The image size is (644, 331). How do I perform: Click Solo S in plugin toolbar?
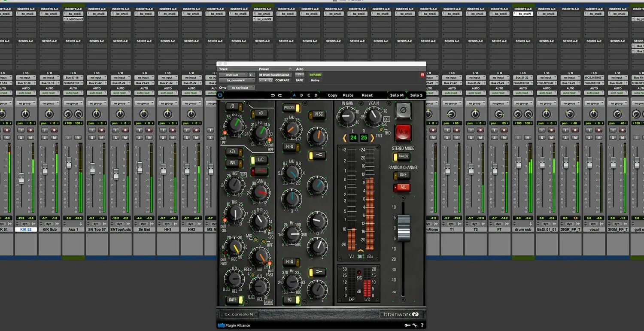416,95
